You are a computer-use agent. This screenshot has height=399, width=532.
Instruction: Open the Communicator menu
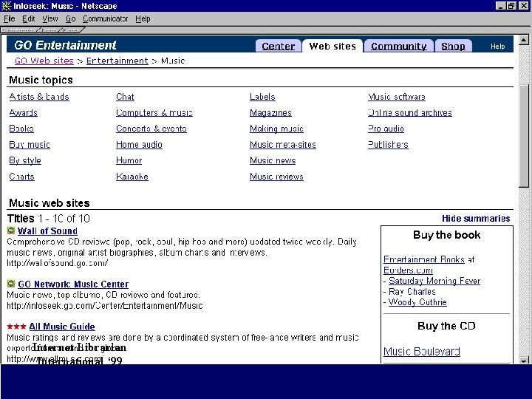pyautogui.click(x=105, y=18)
